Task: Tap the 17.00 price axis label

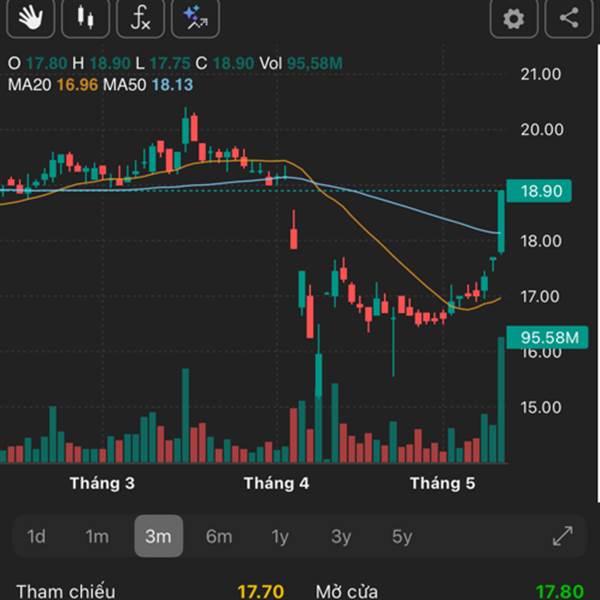Action: pyautogui.click(x=540, y=296)
